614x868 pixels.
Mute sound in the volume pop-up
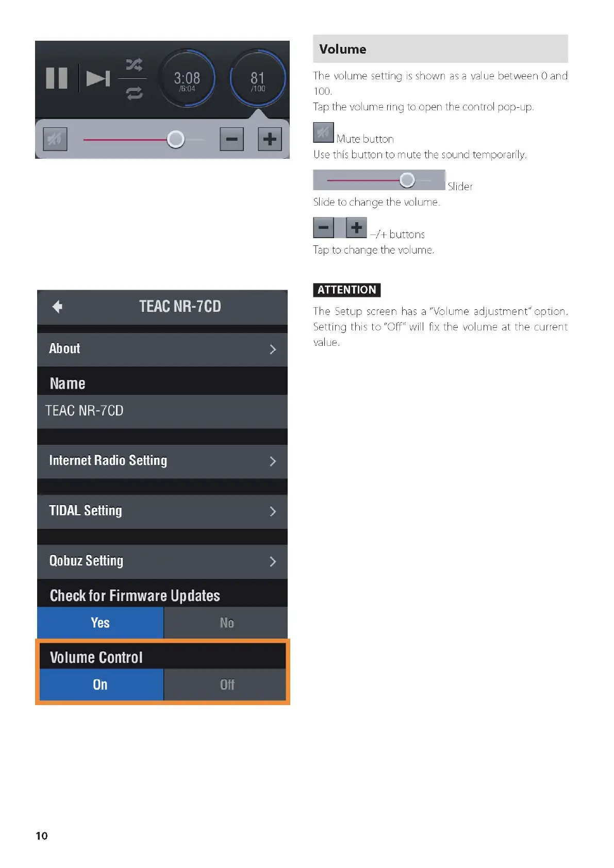(55, 139)
